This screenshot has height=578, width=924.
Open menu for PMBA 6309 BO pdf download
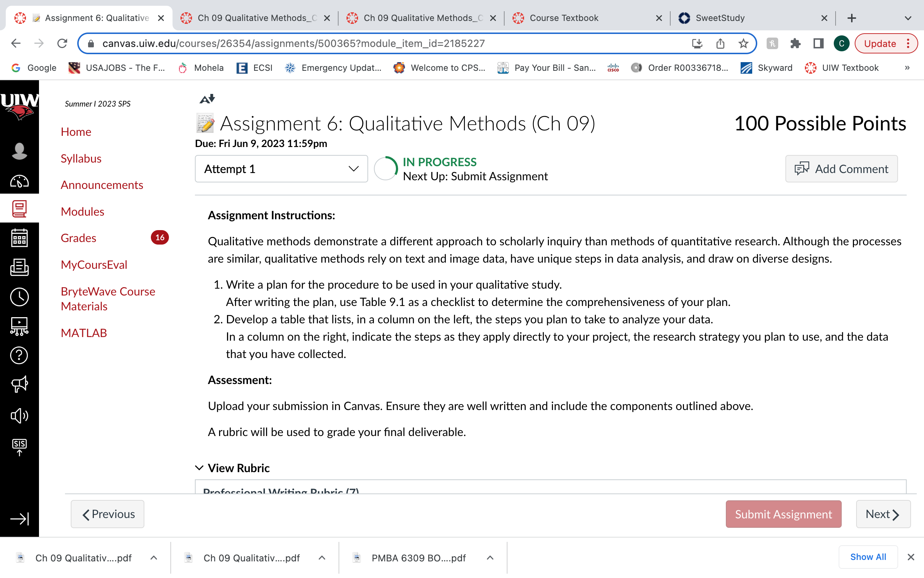490,558
